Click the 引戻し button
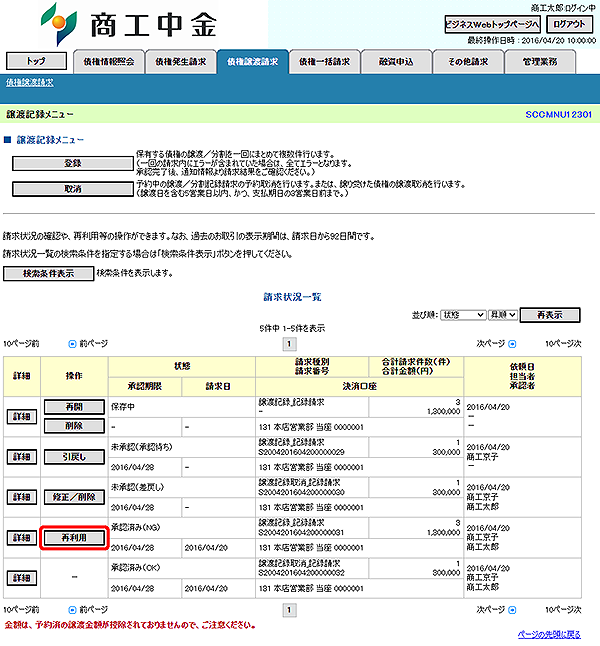The height and width of the screenshot is (646, 600). pyautogui.click(x=74, y=457)
